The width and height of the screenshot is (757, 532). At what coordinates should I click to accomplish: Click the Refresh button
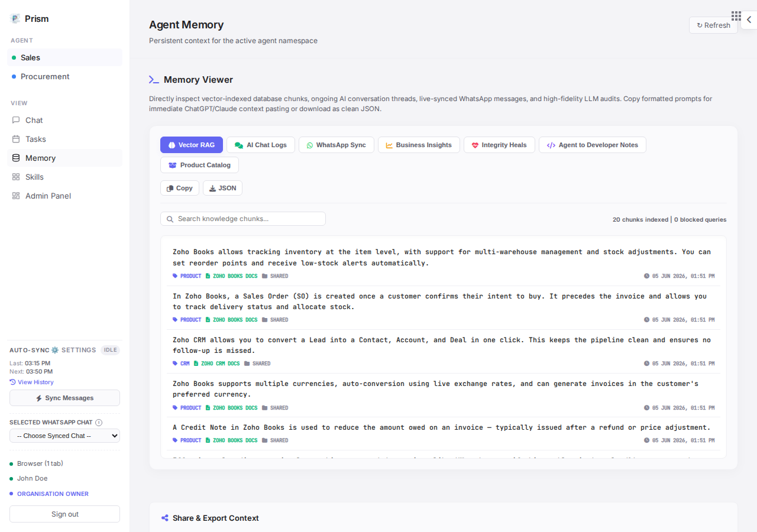click(713, 25)
